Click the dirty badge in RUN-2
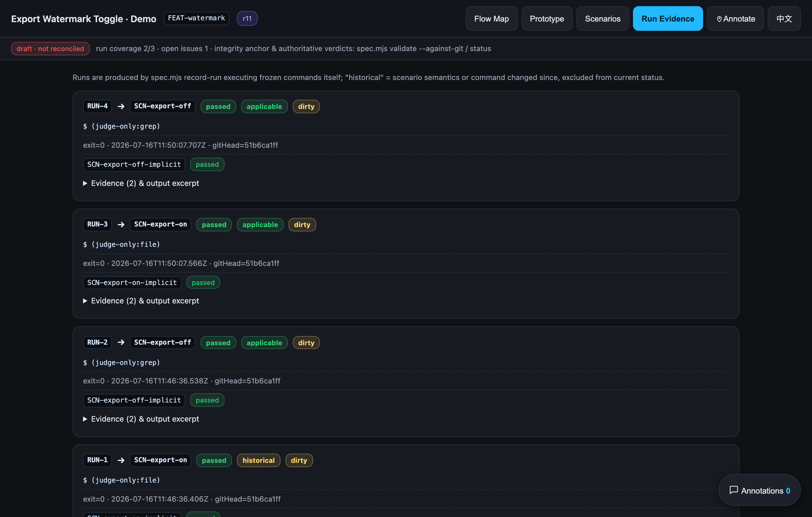Screen dimensions: 812x517 point(306,343)
